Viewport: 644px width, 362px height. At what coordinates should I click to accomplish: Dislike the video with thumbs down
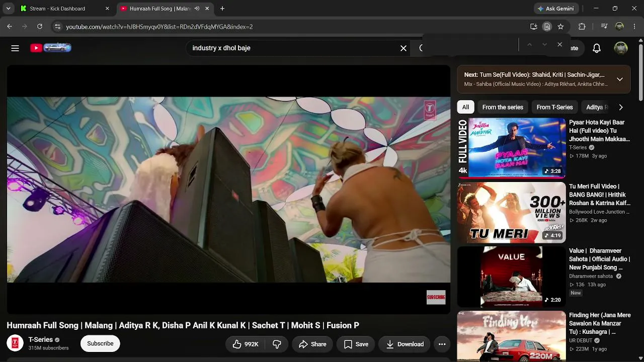277,344
